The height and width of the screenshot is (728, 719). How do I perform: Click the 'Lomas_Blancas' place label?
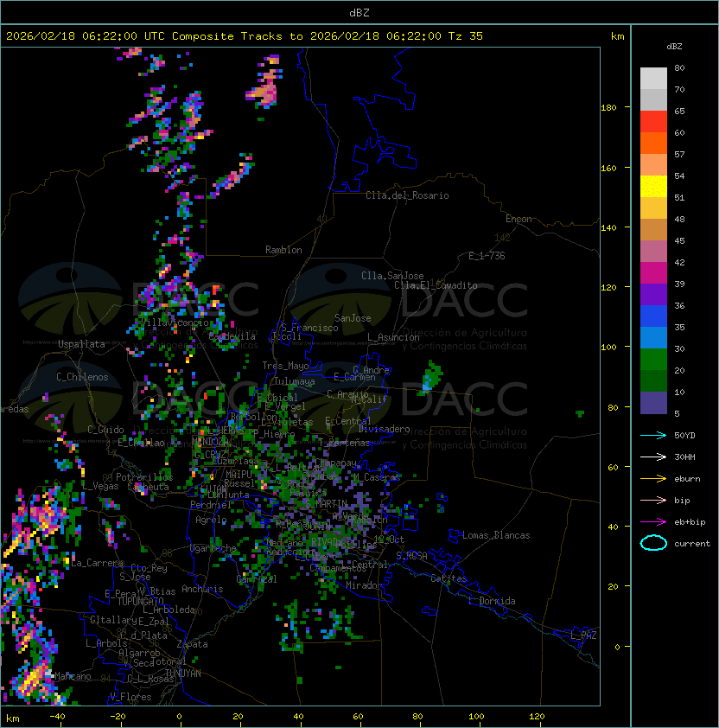coord(496,535)
